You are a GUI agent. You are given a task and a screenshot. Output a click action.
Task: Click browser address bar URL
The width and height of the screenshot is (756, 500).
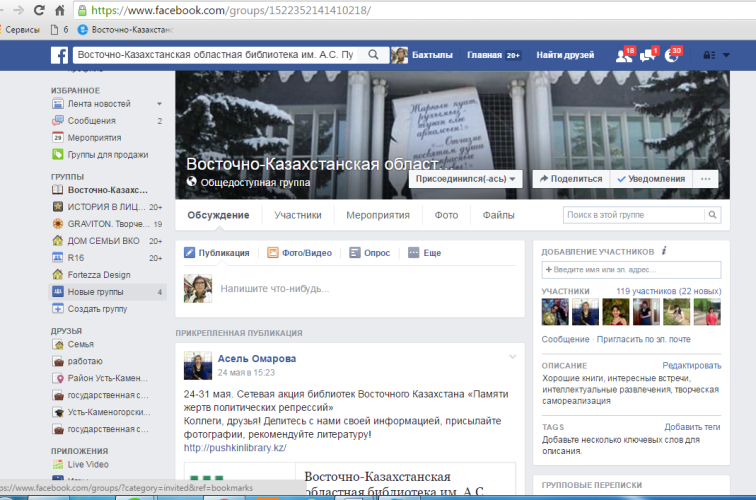(231, 10)
